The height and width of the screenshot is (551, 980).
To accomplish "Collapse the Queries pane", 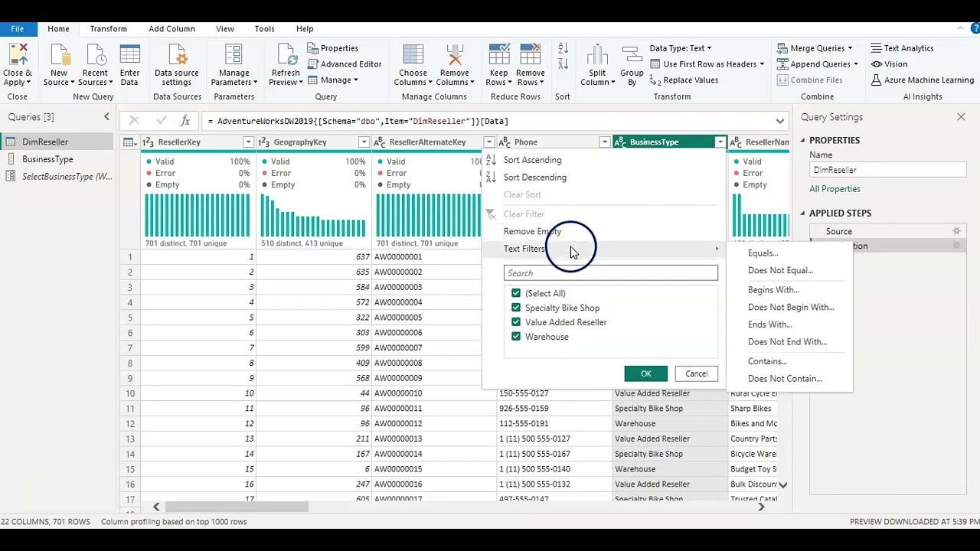I will coord(106,117).
